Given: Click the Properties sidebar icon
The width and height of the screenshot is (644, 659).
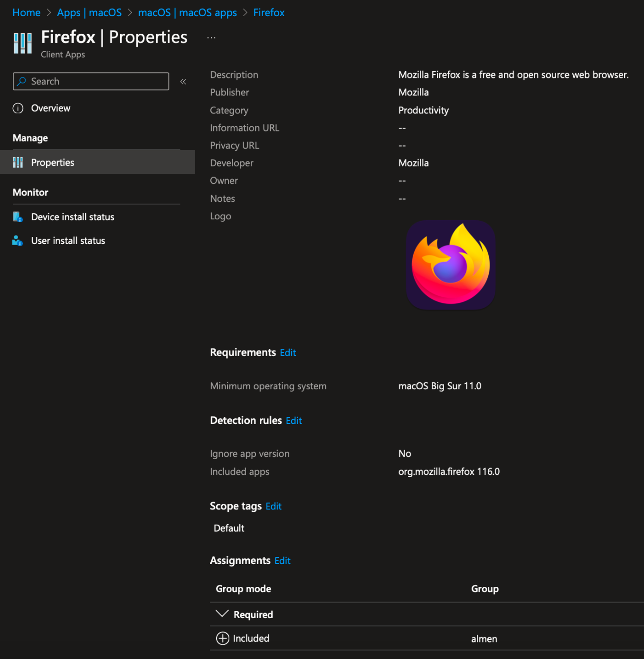Looking at the screenshot, I should tap(18, 162).
